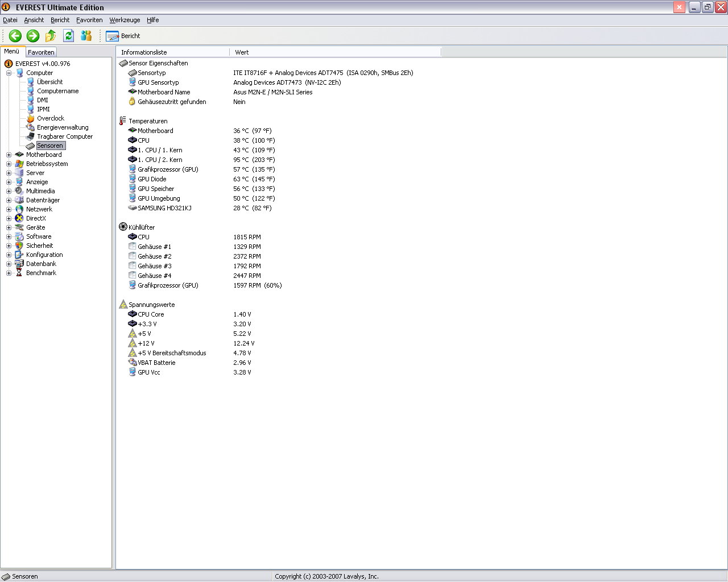Image resolution: width=728 pixels, height=582 pixels.
Task: Open the Hilfe menu
Action: click(153, 20)
